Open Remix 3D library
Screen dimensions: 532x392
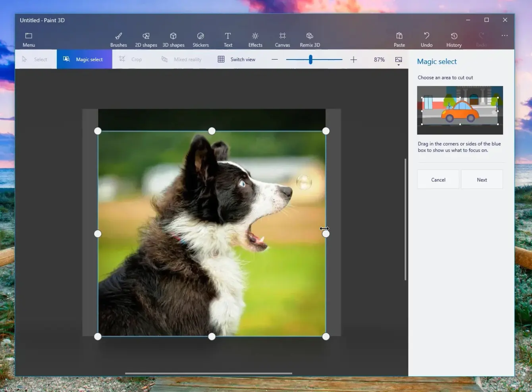tap(310, 40)
